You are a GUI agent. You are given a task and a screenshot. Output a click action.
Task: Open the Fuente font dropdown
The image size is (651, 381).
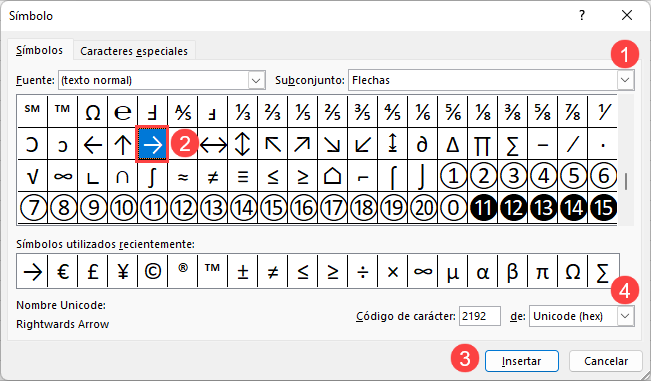[x=257, y=80]
